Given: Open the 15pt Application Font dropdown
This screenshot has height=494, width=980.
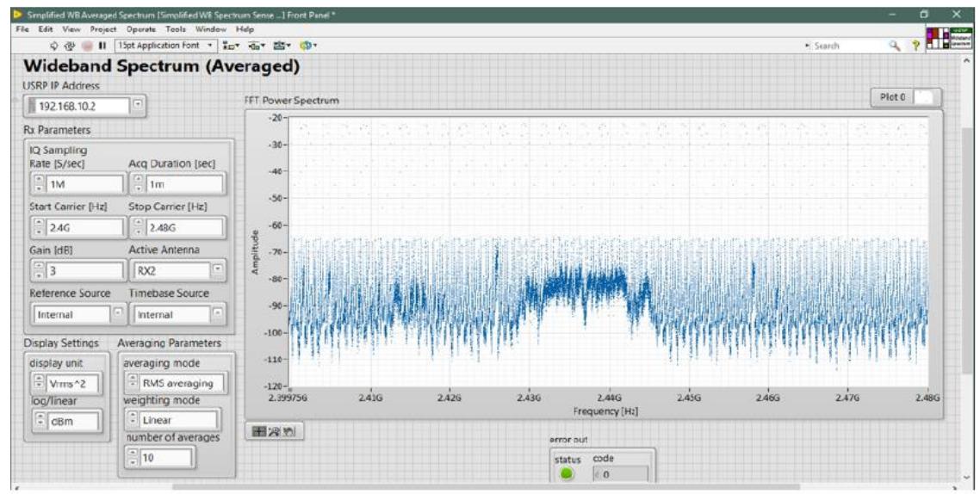Looking at the screenshot, I should click(166, 46).
